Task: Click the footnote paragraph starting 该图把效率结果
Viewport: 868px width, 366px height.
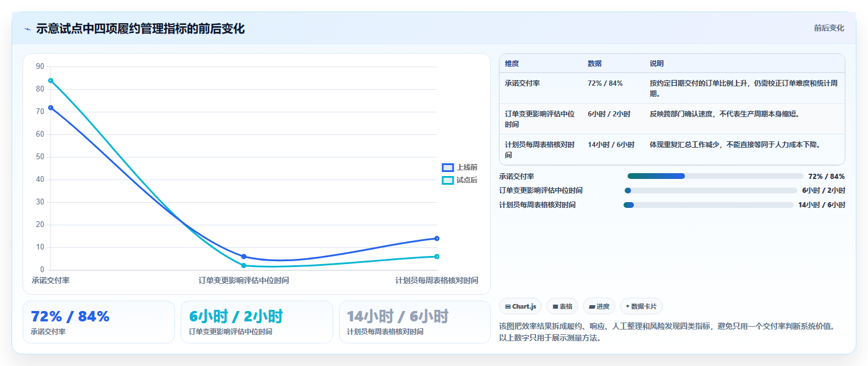Action: point(667,332)
